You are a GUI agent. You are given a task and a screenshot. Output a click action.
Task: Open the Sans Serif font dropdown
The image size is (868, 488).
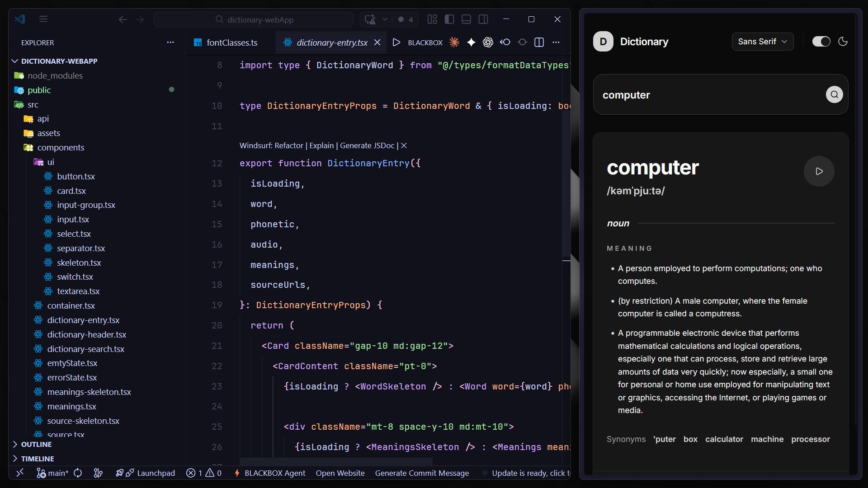point(762,42)
